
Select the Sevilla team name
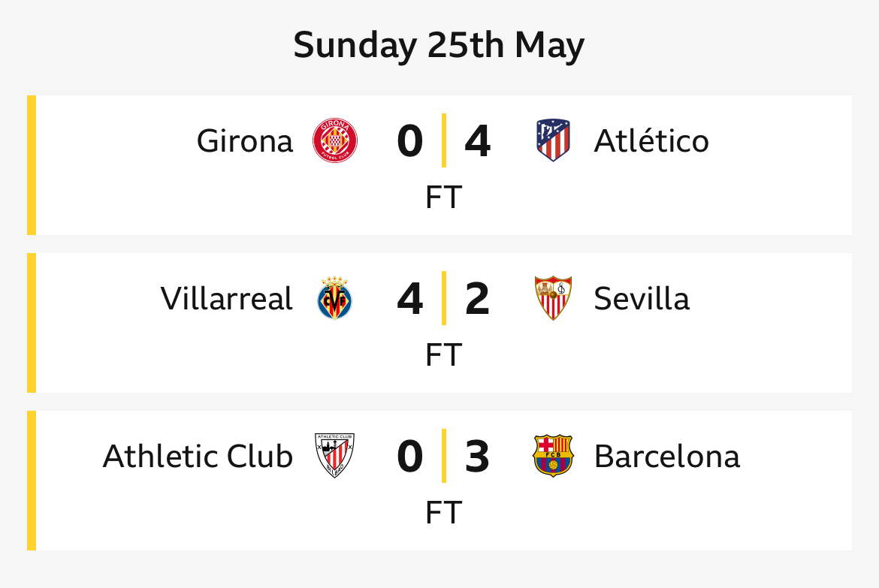click(x=642, y=298)
